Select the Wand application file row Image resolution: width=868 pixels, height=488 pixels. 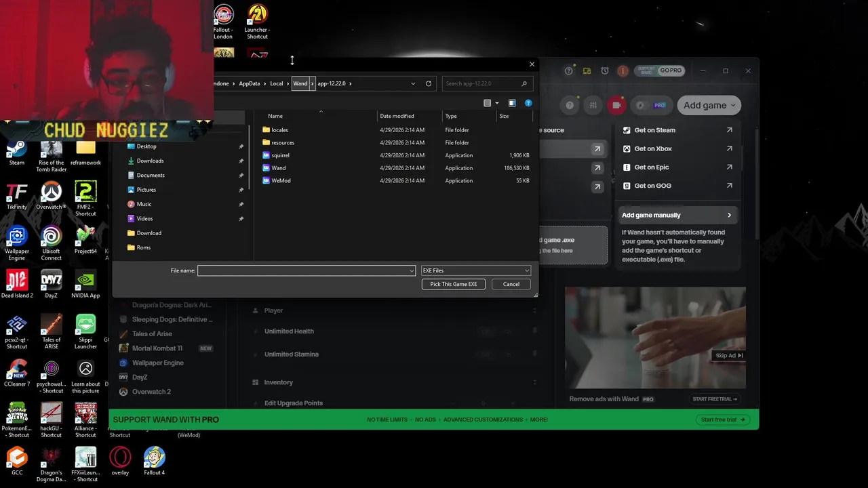(397, 168)
